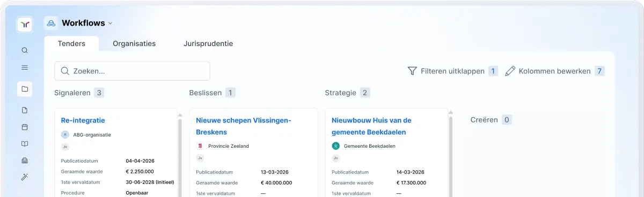Viewport: 644px width, 197px height.
Task: Click the Workflows module icon in the header
Action: pyautogui.click(x=51, y=23)
